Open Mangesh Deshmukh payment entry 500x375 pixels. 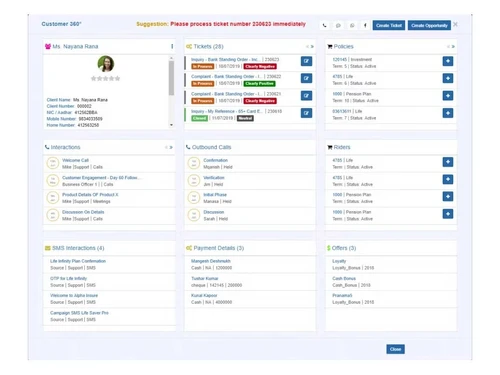coord(211,261)
